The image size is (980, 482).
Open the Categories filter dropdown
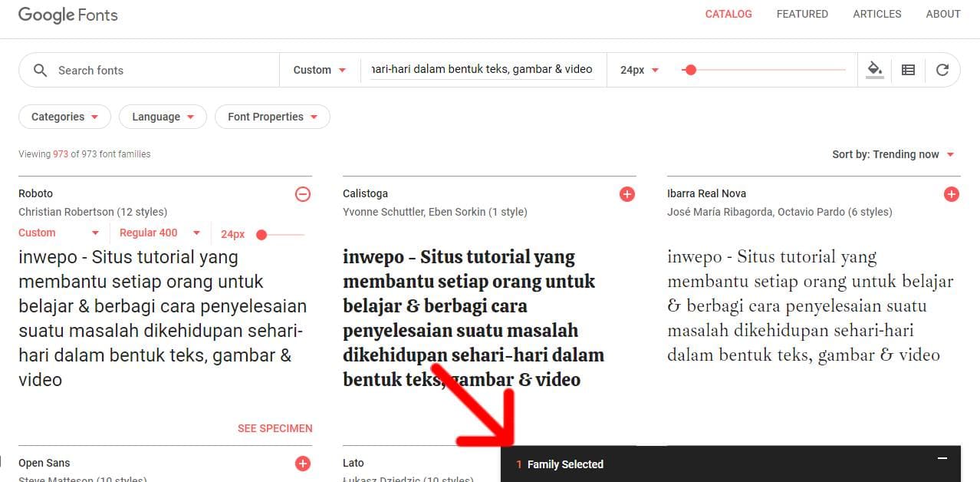[64, 117]
